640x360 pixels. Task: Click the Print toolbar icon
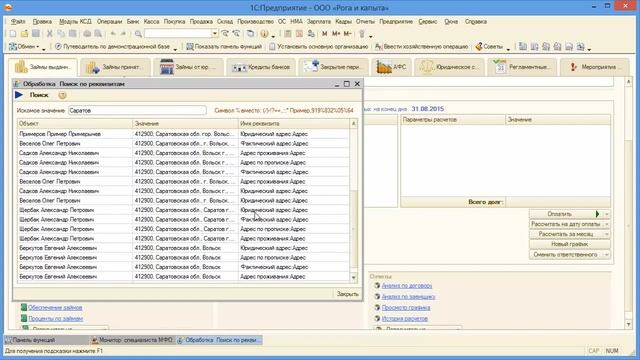87,34
